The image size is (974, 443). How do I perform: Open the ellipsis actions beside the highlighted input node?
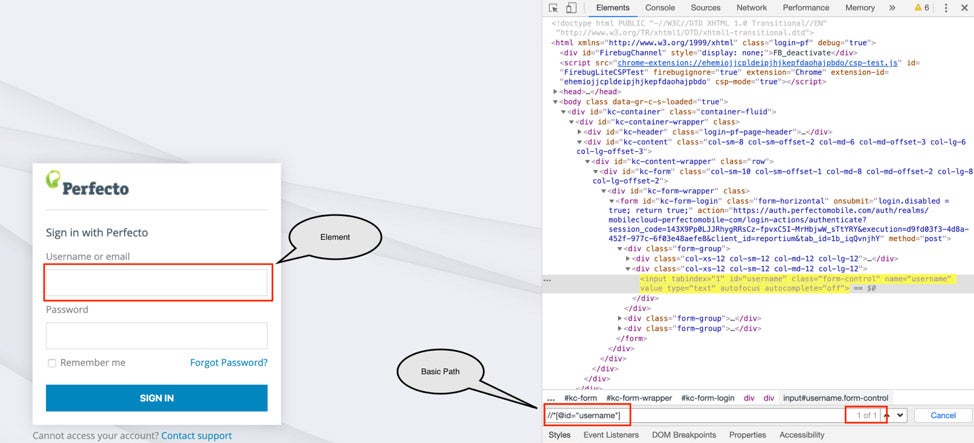pos(547,280)
